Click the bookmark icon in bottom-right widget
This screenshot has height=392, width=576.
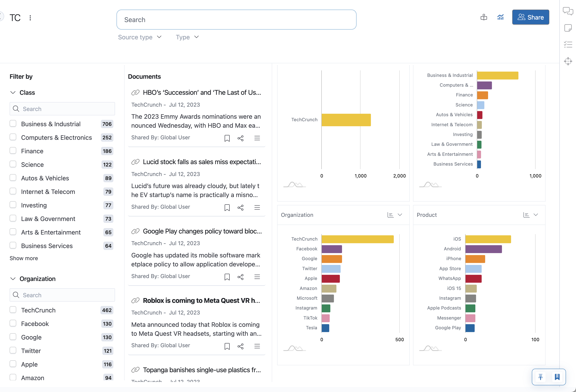557,377
